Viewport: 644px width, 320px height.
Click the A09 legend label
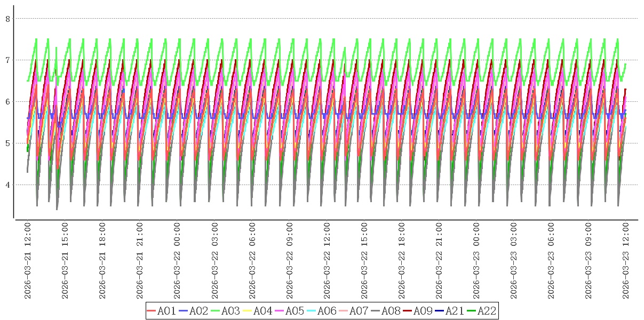click(x=423, y=311)
